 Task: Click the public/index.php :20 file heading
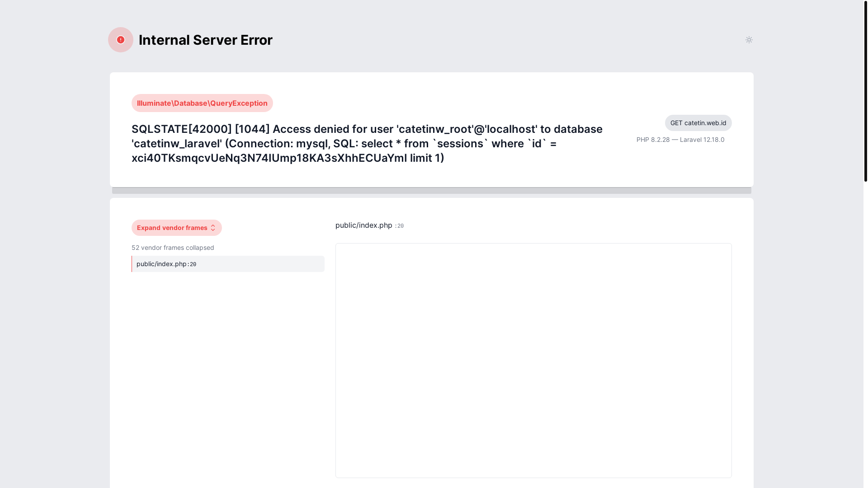[369, 225]
